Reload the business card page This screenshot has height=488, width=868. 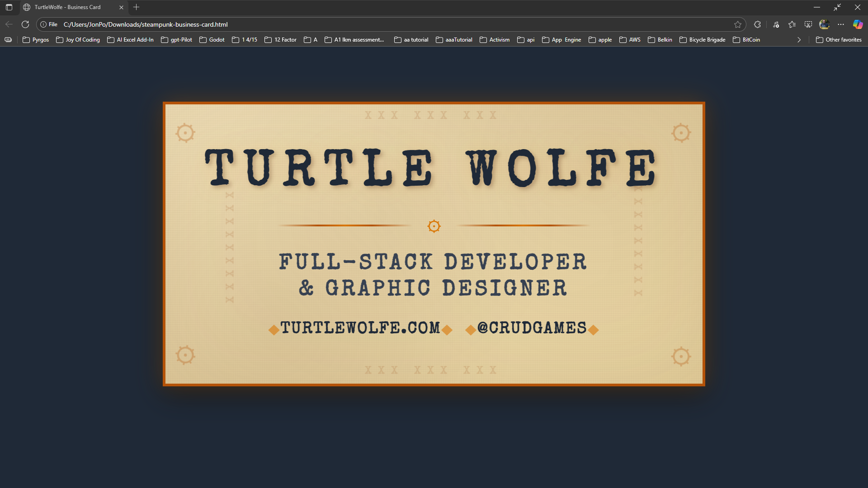[25, 24]
